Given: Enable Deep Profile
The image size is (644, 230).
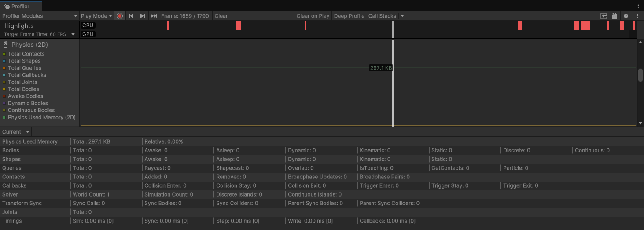Looking at the screenshot, I should click(349, 16).
